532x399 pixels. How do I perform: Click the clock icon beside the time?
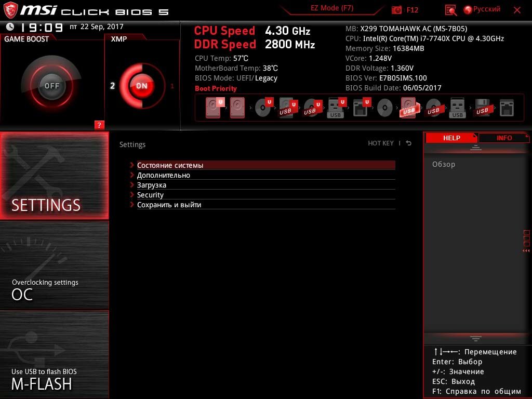pos(10,26)
